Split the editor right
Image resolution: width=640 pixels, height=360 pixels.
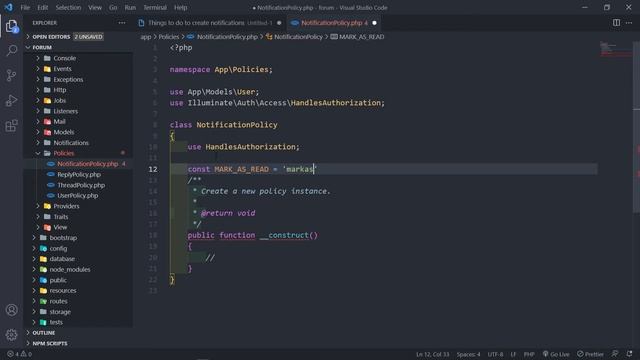[616, 23]
